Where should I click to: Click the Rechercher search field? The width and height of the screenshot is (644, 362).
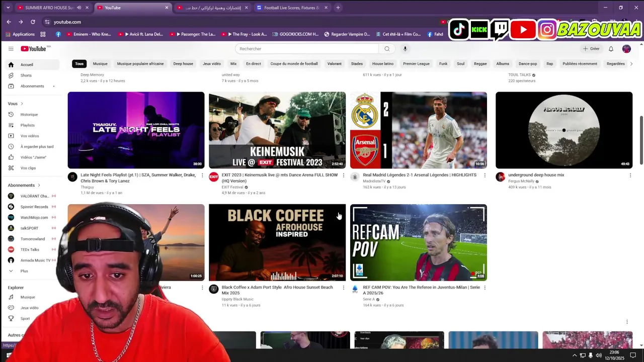307,49
